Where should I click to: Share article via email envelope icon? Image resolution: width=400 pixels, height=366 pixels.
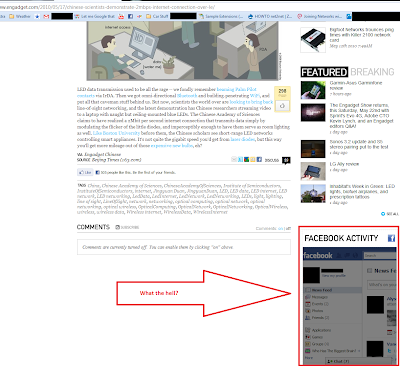click(234, 160)
